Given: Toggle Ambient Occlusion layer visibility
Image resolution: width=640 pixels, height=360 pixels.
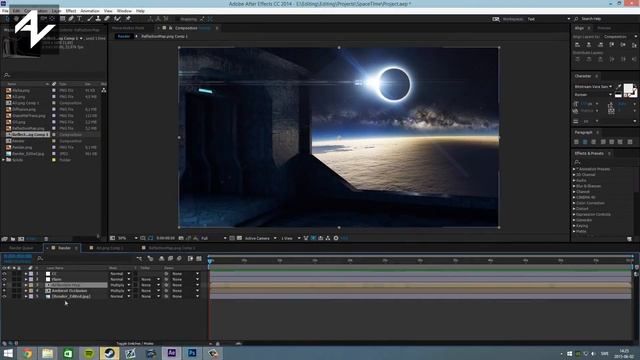Looking at the screenshot, I should (4, 291).
